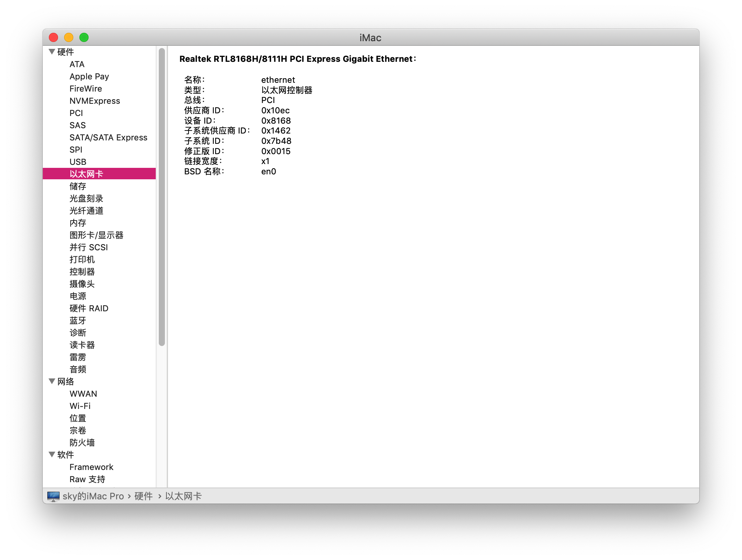Screen dimensions: 742x560
Task: Click the sidebar vertical scrollbar
Action: click(162, 197)
